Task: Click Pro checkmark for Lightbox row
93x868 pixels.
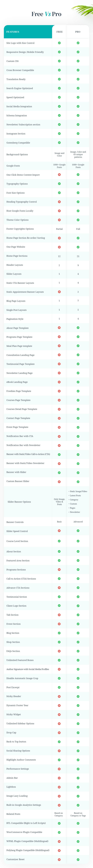Action: pos(78,787)
